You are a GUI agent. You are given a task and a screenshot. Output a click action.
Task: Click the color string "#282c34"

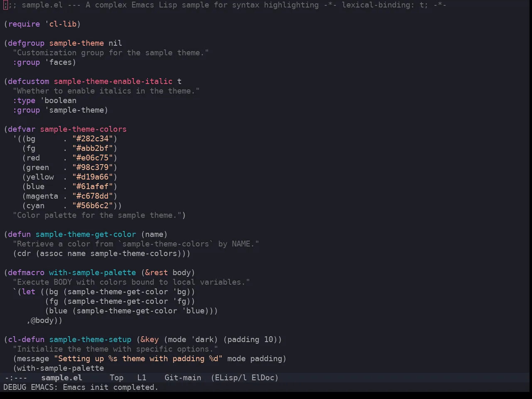[x=93, y=139]
